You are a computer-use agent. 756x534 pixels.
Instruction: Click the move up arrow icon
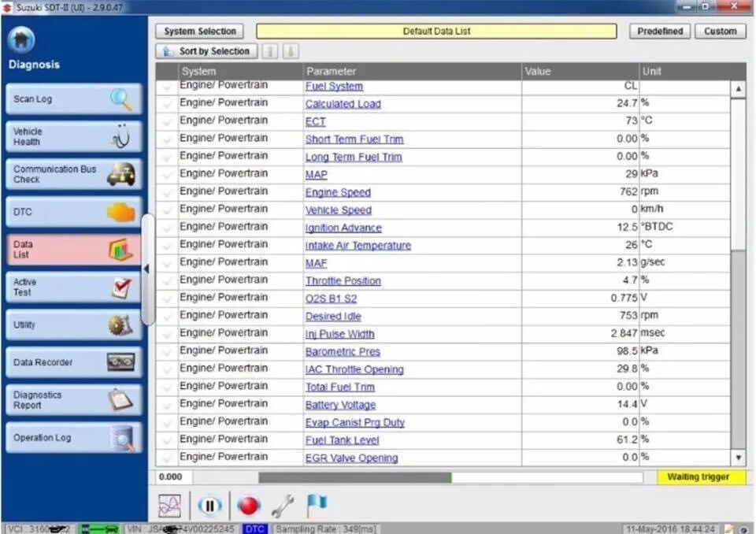point(270,51)
